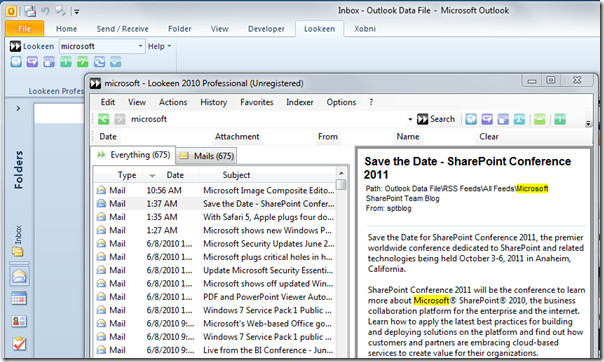Screen dimensions: 604x362
Task: Select the 'PDF and PowerPoint Viewer Auto...' row
Action: coord(215,297)
